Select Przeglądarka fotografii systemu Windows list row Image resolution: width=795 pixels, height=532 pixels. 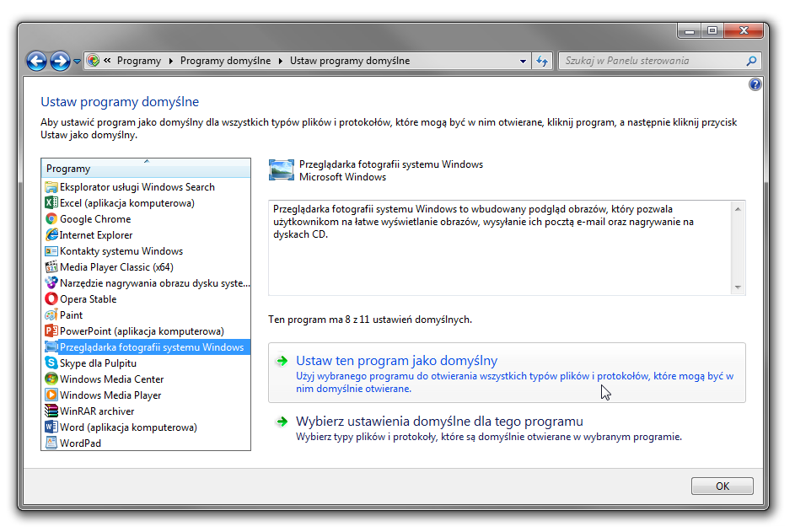click(146, 347)
